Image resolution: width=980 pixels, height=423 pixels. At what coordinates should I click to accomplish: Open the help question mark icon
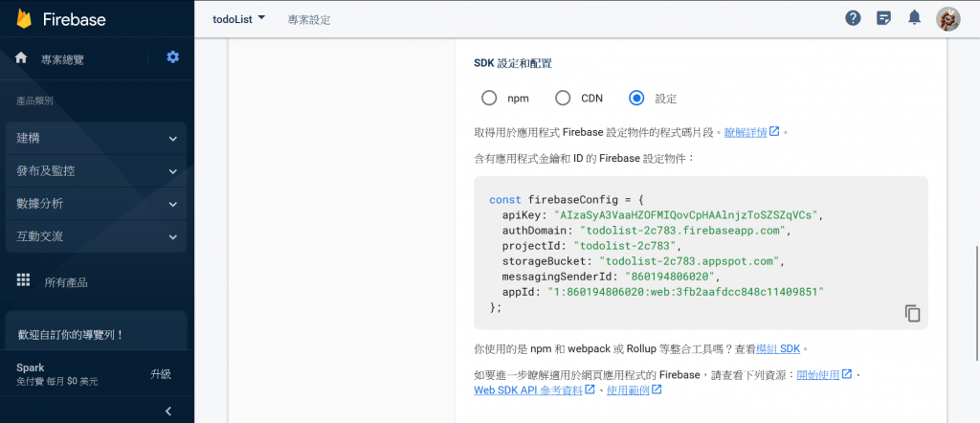(x=853, y=18)
